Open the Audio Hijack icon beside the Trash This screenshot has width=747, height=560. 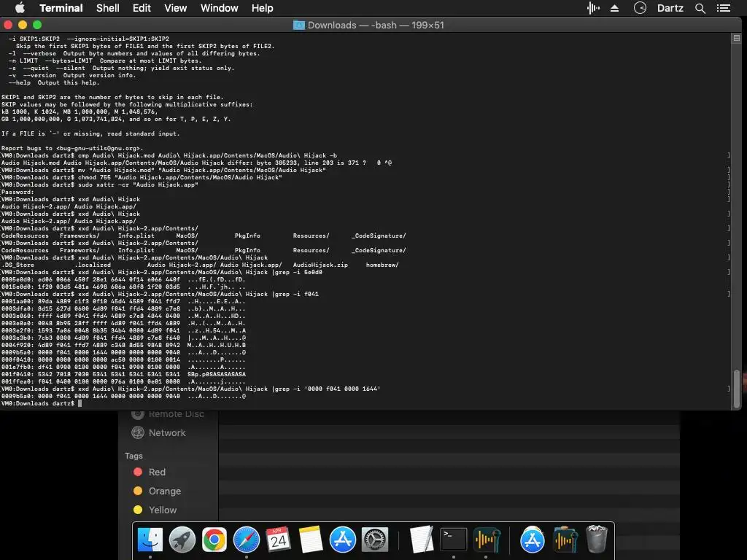(x=565, y=540)
